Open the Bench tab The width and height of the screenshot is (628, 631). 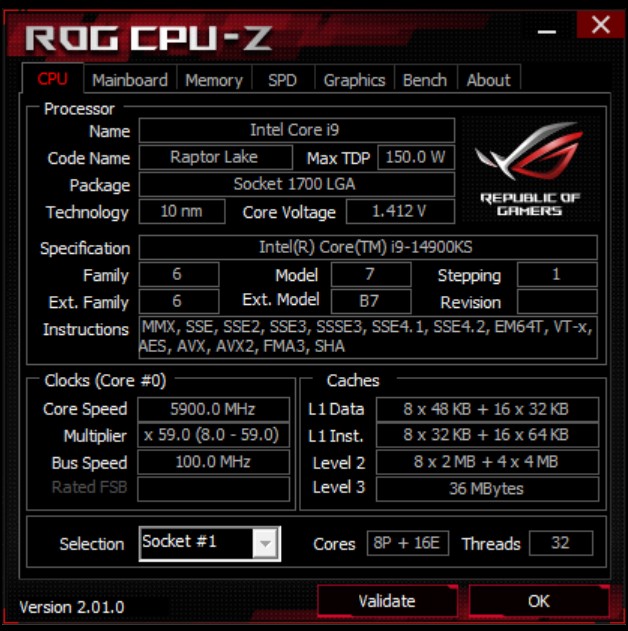425,80
